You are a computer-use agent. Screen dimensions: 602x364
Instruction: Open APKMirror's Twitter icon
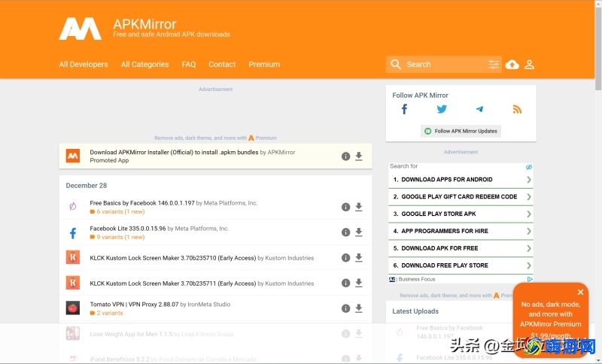442,109
